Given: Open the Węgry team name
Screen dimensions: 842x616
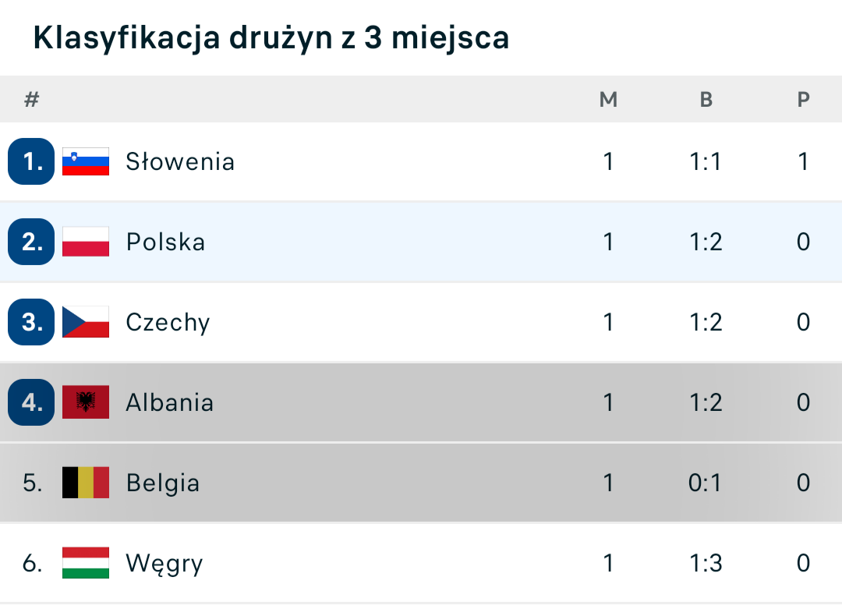Looking at the screenshot, I should tap(165, 564).
